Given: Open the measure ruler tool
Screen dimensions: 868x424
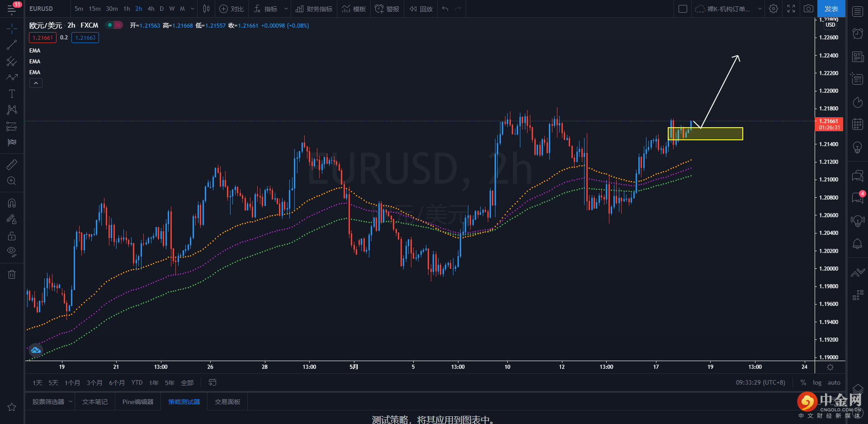Looking at the screenshot, I should click(x=12, y=165).
